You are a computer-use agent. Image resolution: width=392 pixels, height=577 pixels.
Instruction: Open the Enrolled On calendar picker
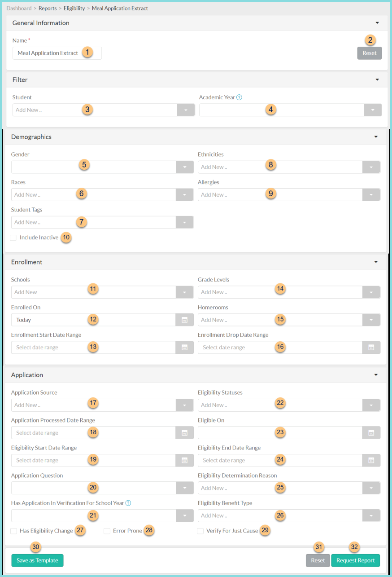pyautogui.click(x=184, y=319)
